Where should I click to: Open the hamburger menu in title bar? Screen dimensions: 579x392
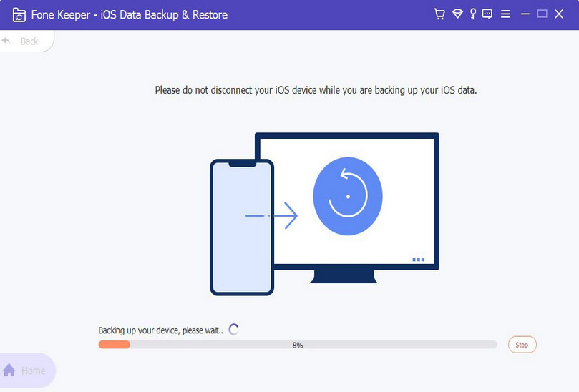click(x=505, y=14)
